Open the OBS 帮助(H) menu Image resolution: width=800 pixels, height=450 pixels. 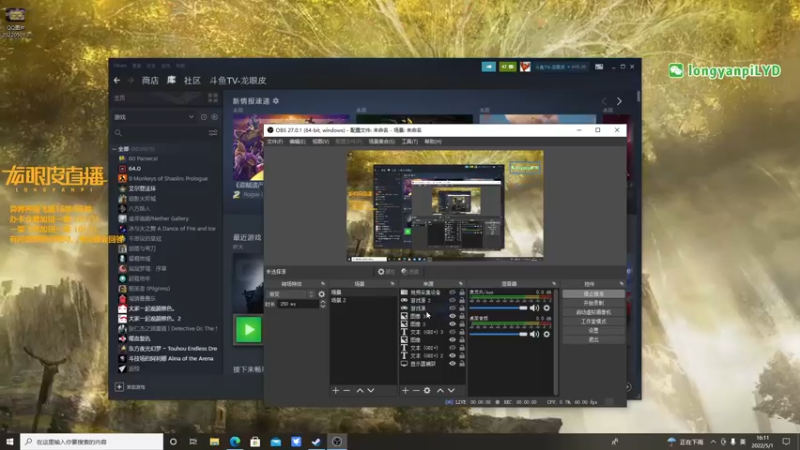(x=433, y=141)
